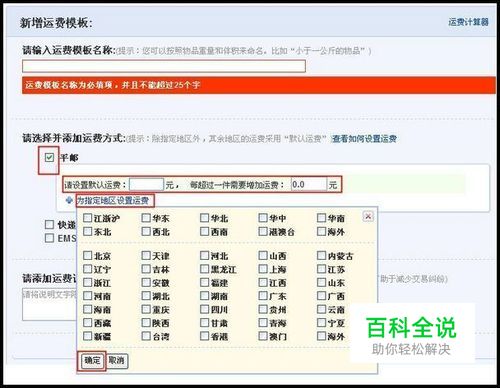Mark the 宁夏 checkbox

coord(321,323)
